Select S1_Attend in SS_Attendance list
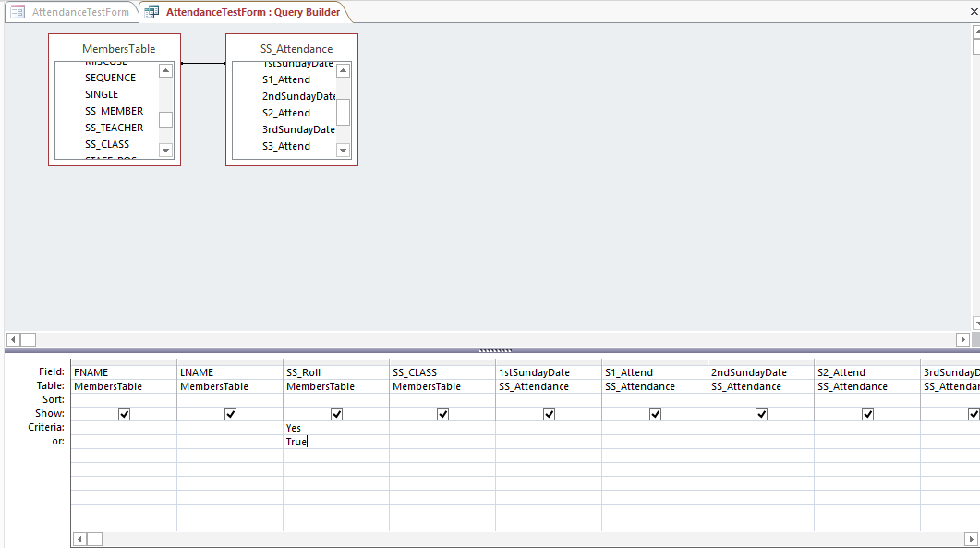Image resolution: width=980 pixels, height=548 pixels. (285, 79)
